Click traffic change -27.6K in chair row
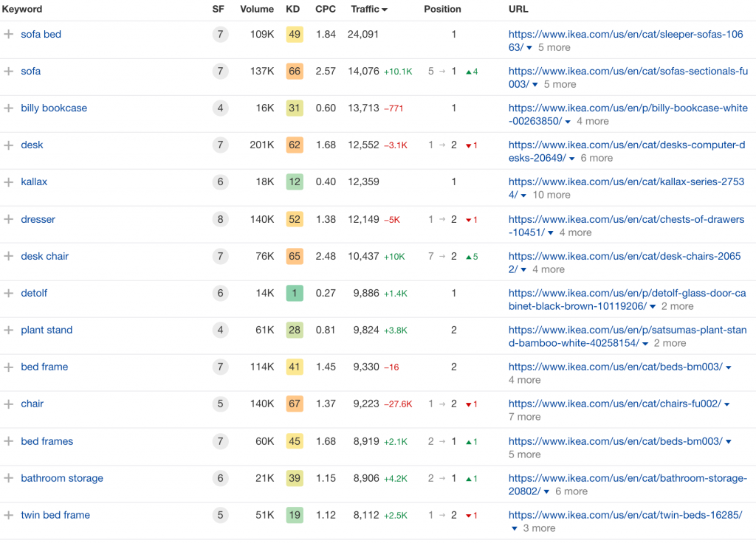This screenshot has width=756, height=543. point(398,404)
